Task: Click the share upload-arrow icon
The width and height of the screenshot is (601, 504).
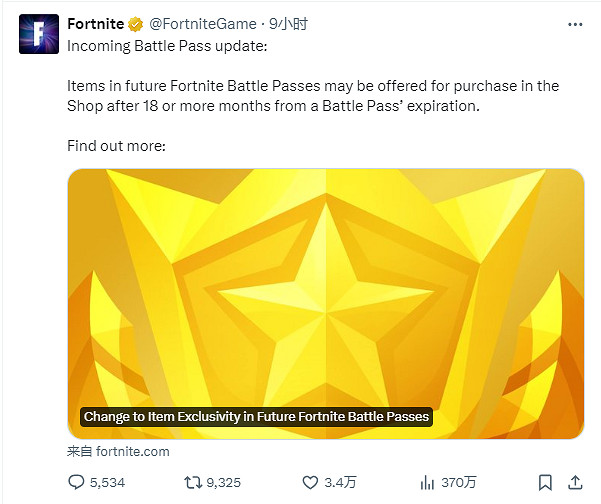Action: (x=575, y=482)
